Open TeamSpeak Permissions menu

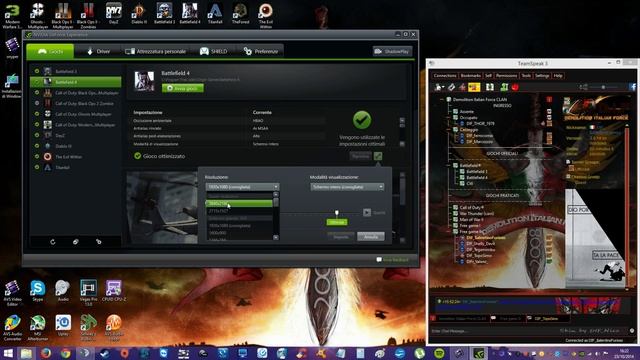click(x=507, y=76)
